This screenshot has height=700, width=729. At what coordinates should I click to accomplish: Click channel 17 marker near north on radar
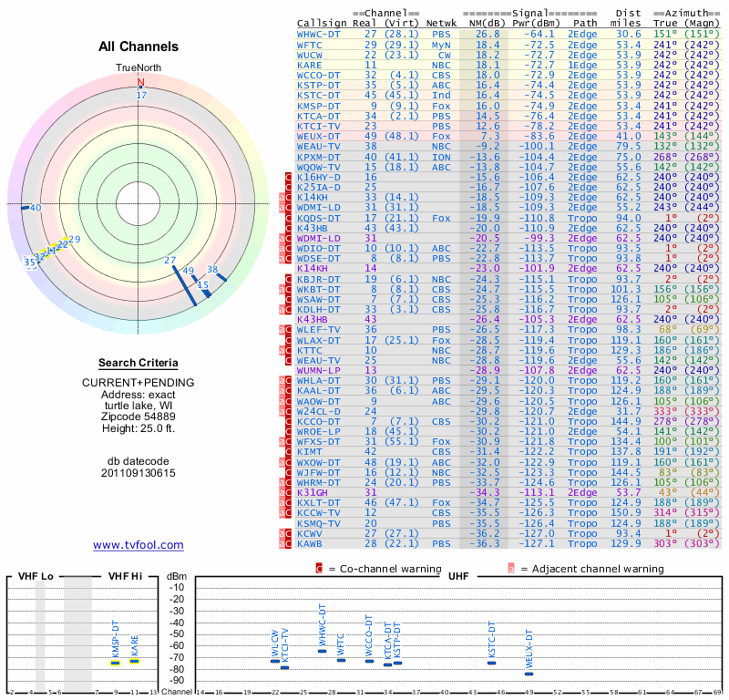(x=141, y=94)
